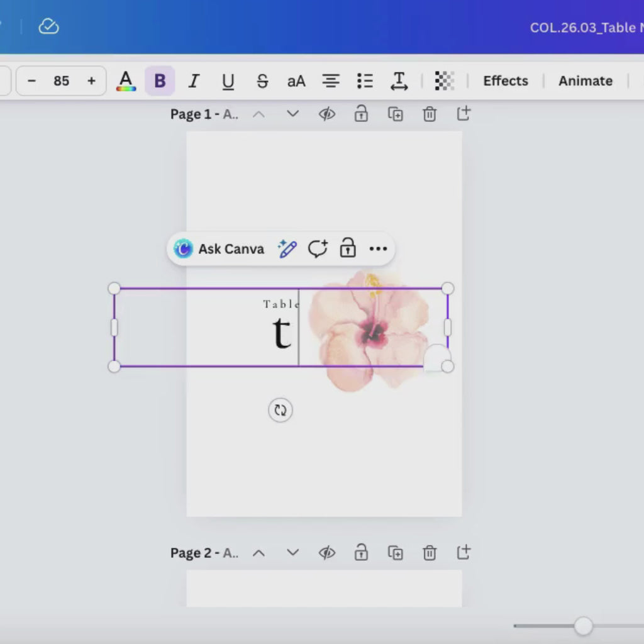The height and width of the screenshot is (644, 644).
Task: Click the left side width handle
Action: [114, 327]
